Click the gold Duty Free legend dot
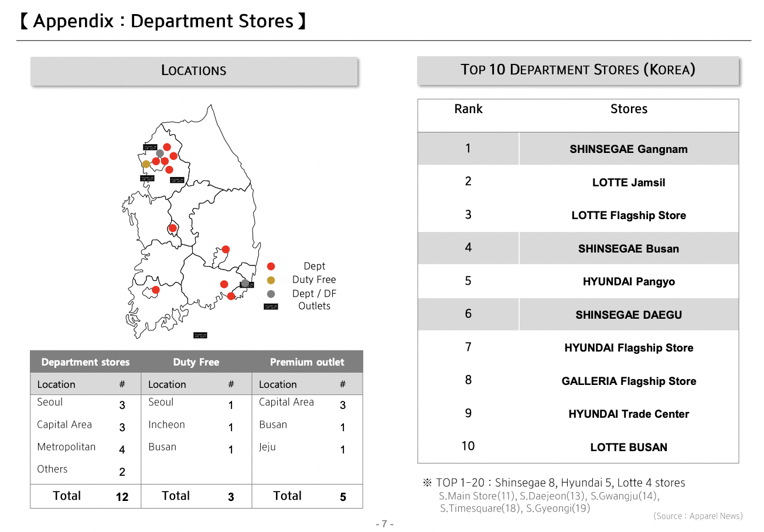The image size is (764, 532). click(271, 280)
